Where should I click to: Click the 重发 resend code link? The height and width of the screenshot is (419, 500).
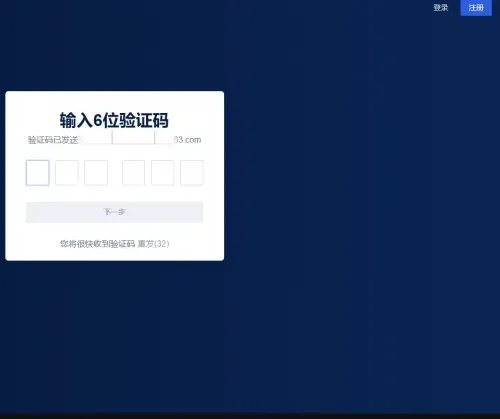click(x=146, y=244)
